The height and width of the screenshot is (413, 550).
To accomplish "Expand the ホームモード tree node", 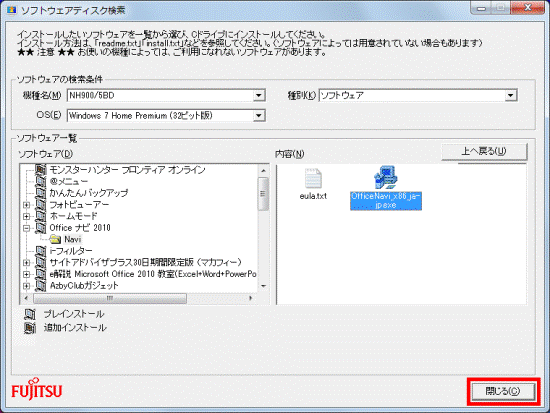I will [x=27, y=217].
